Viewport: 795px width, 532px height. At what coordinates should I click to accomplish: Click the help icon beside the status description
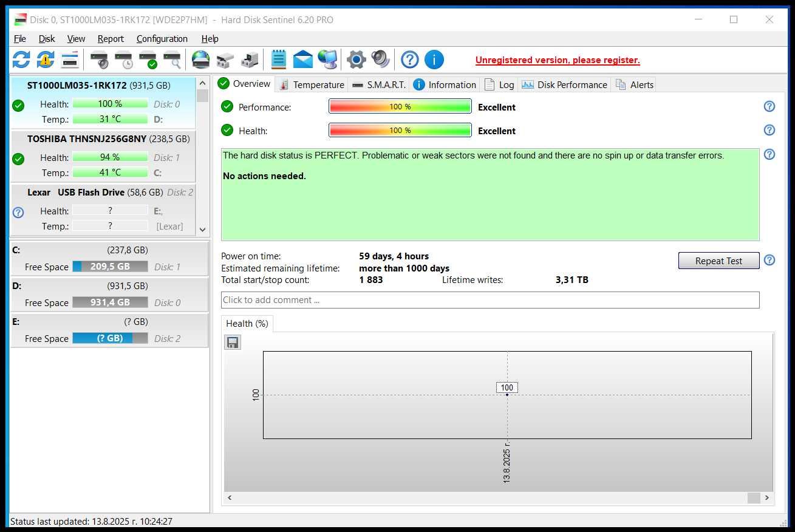click(769, 154)
